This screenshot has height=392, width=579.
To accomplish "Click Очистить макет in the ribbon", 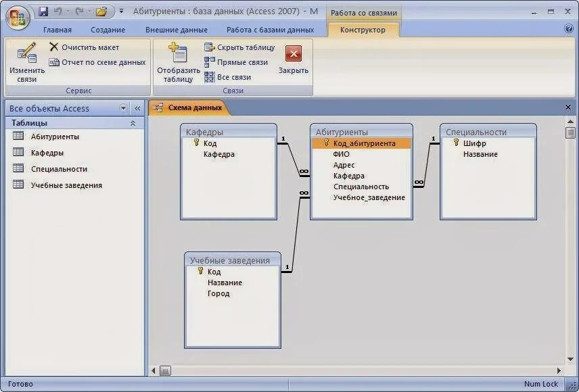I will click(x=84, y=47).
